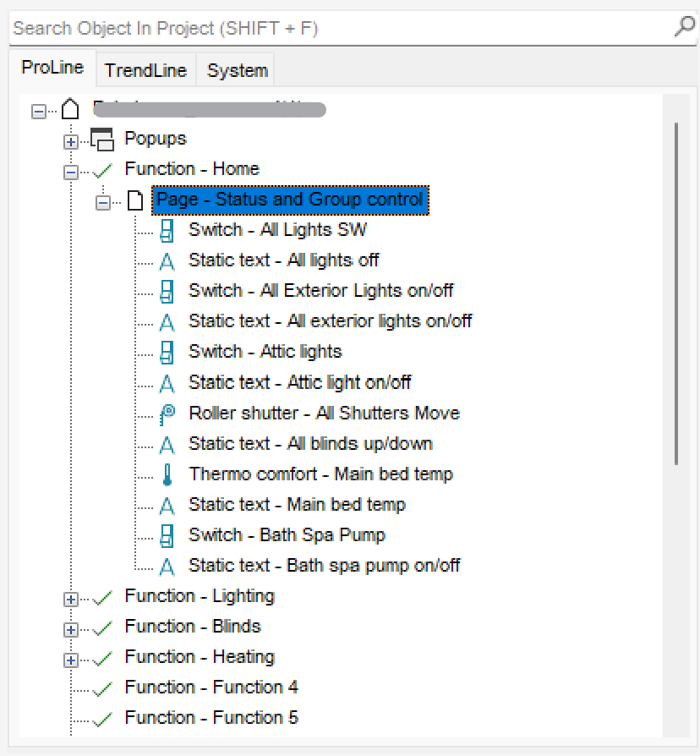Select Static text - Main bed temp
Viewport: 700px width, 756px height.
click(x=297, y=505)
